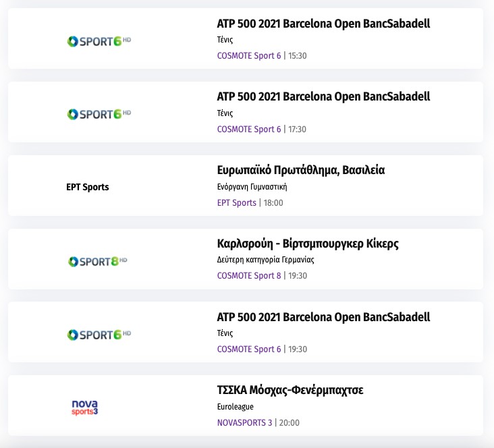Follow the purple EPT Sports channel link

(x=237, y=202)
